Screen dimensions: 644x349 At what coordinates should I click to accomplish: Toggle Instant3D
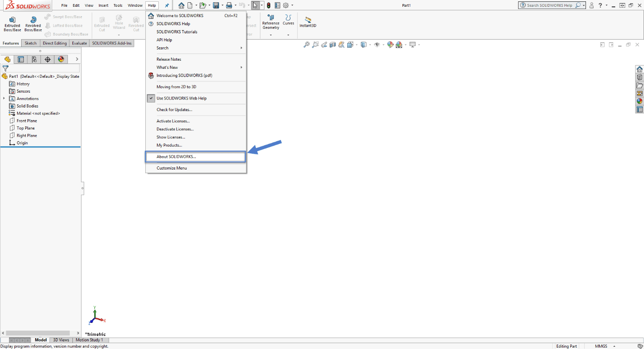pyautogui.click(x=308, y=22)
